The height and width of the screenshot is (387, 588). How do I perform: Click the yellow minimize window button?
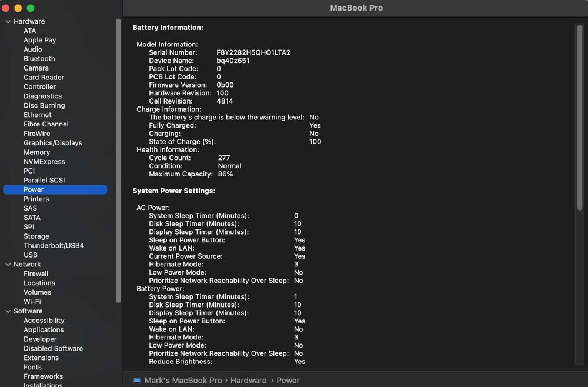[x=18, y=8]
